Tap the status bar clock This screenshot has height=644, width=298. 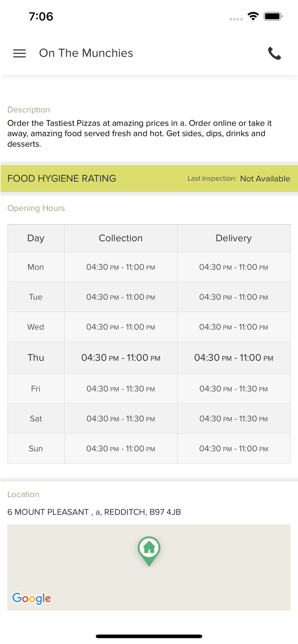41,16
